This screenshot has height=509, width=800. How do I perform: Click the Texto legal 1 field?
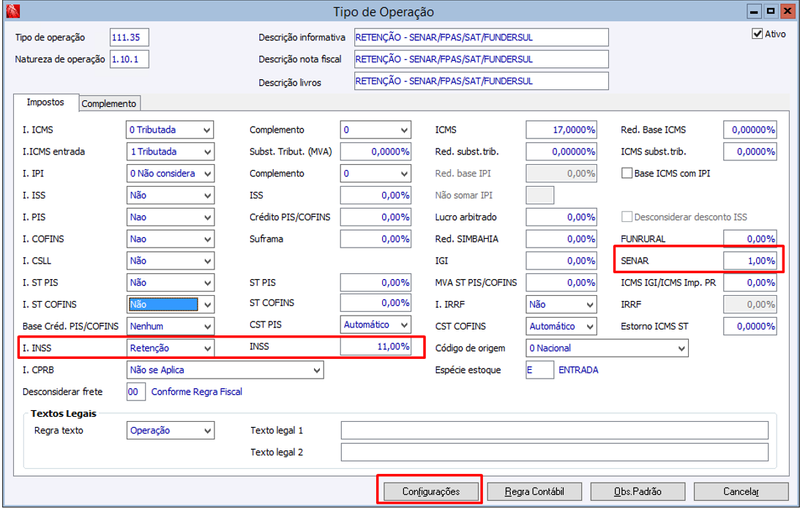(555, 430)
